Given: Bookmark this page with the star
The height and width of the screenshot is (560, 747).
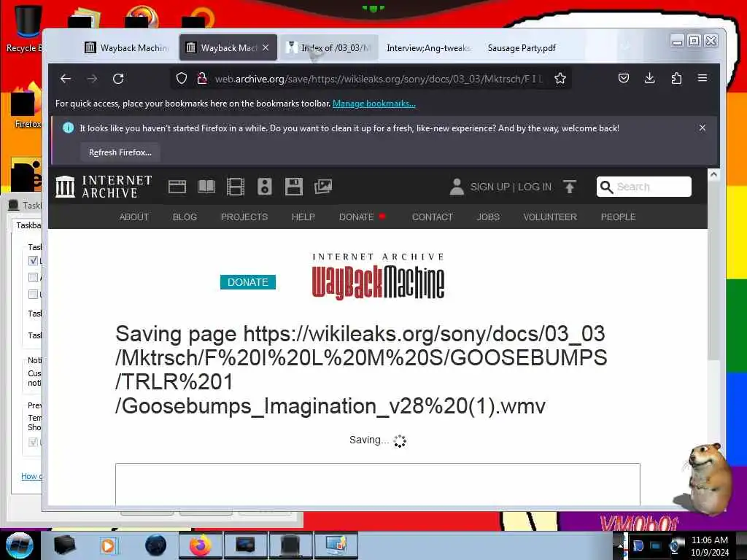Looking at the screenshot, I should pyautogui.click(x=560, y=79).
